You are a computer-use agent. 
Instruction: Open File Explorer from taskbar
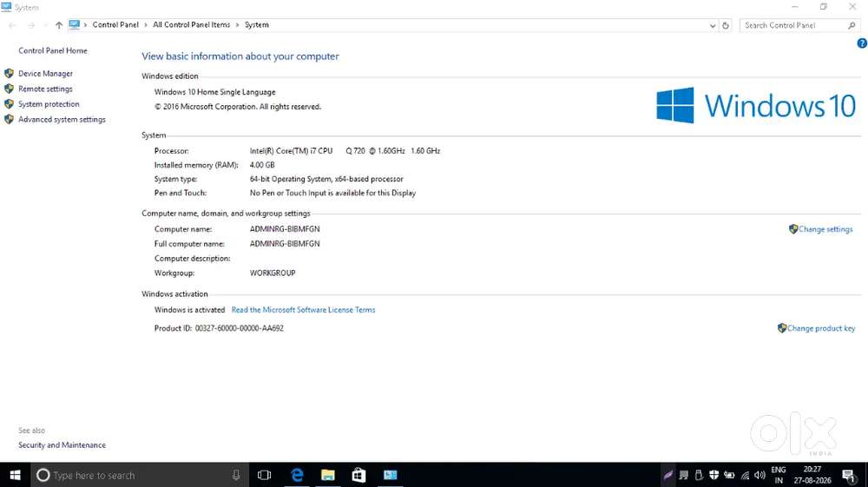pos(328,476)
